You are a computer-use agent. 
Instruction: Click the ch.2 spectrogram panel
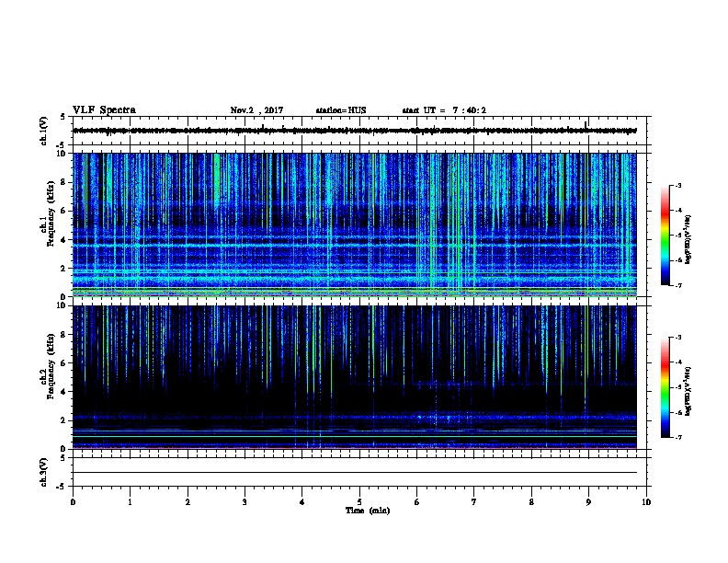click(x=355, y=377)
